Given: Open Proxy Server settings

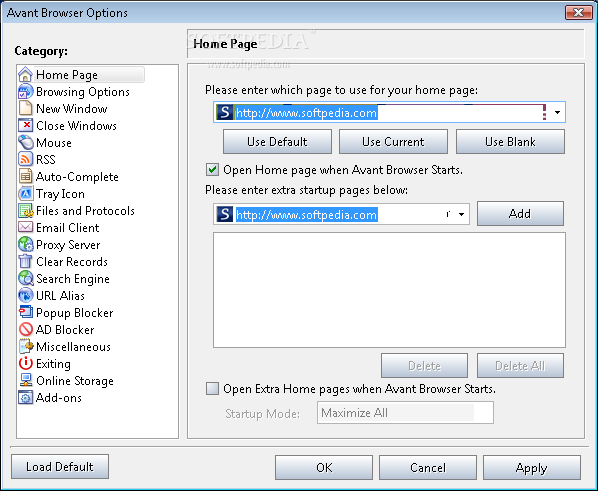Looking at the screenshot, I should 68,245.
